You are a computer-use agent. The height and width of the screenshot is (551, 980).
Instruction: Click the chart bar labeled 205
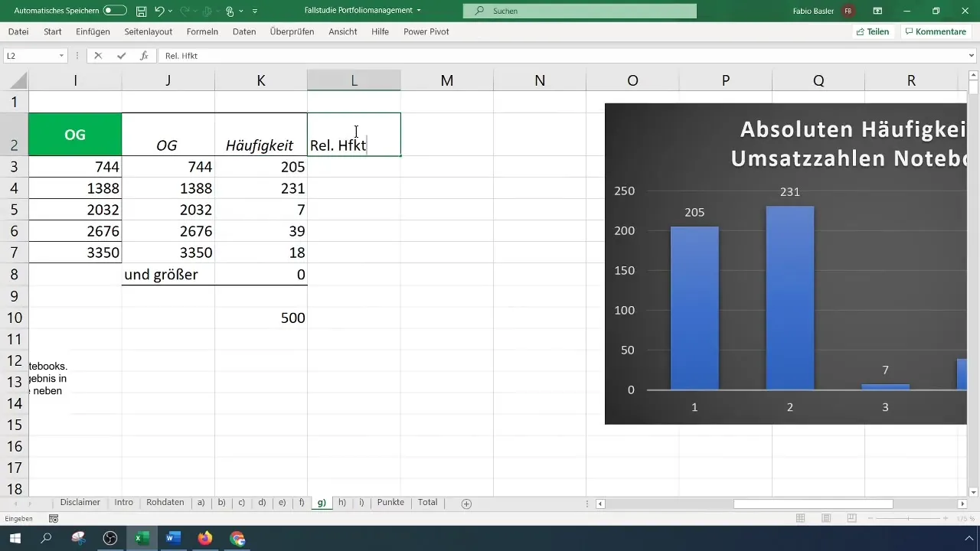point(694,308)
